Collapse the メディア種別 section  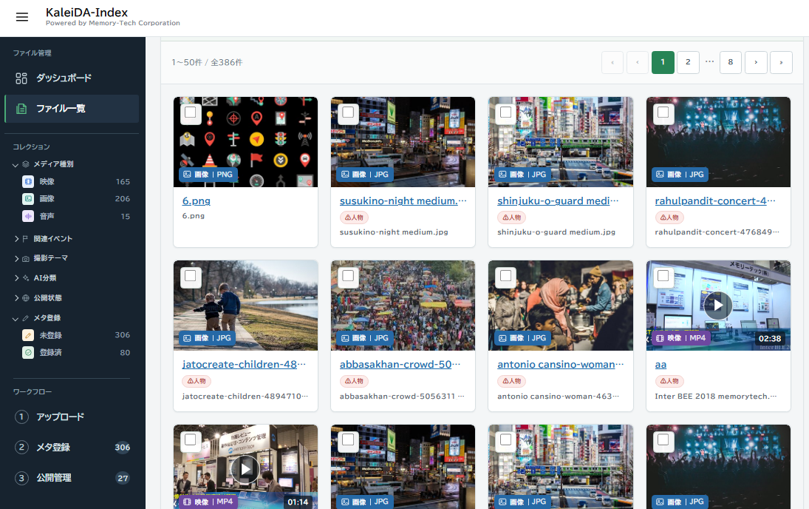15,165
